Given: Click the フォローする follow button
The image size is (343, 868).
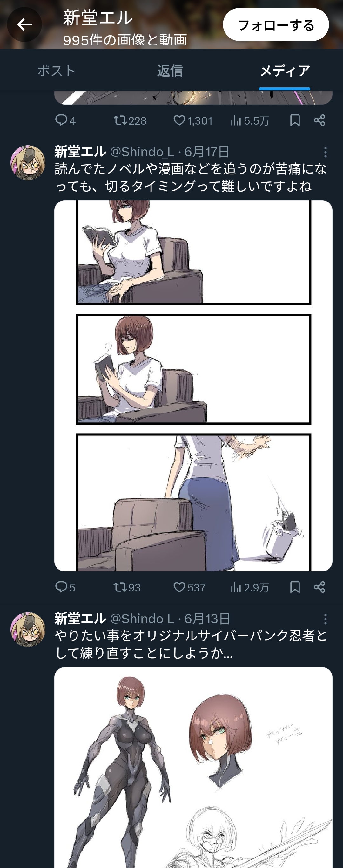Looking at the screenshot, I should click(276, 25).
